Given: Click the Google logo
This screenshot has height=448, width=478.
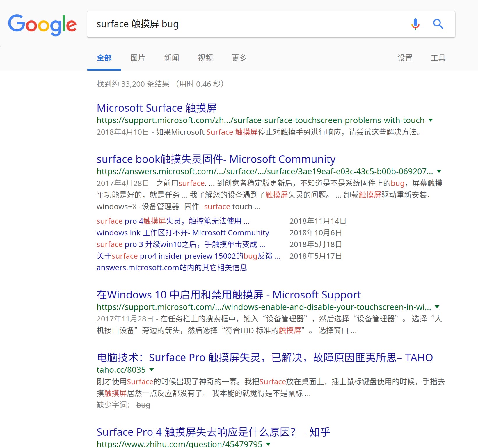Looking at the screenshot, I should [x=42, y=25].
